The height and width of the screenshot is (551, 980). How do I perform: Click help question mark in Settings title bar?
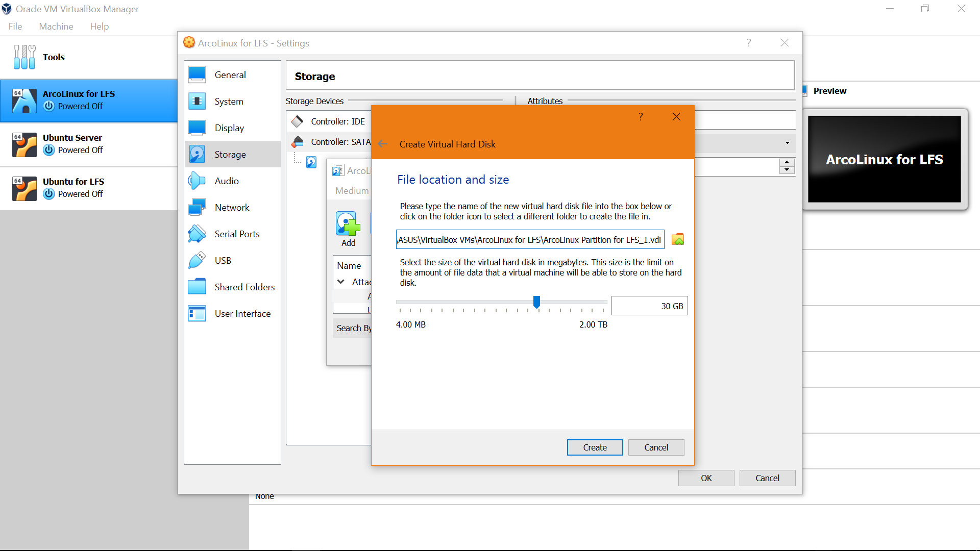tap(749, 43)
